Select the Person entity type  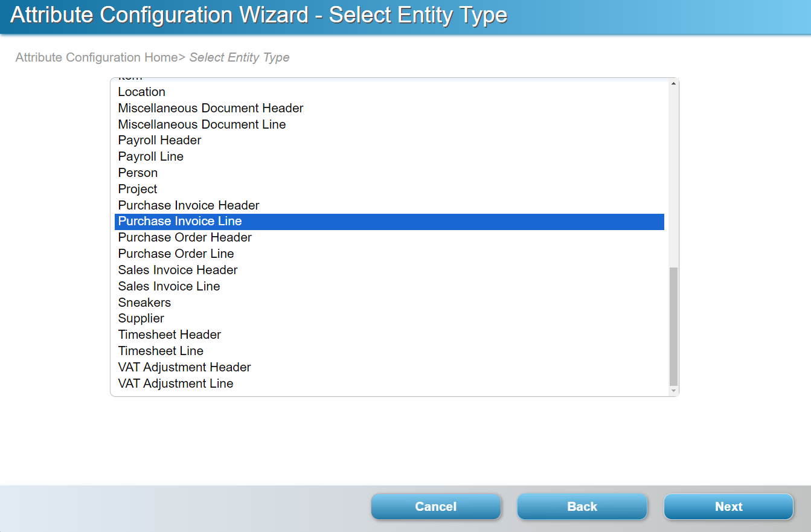tap(138, 173)
